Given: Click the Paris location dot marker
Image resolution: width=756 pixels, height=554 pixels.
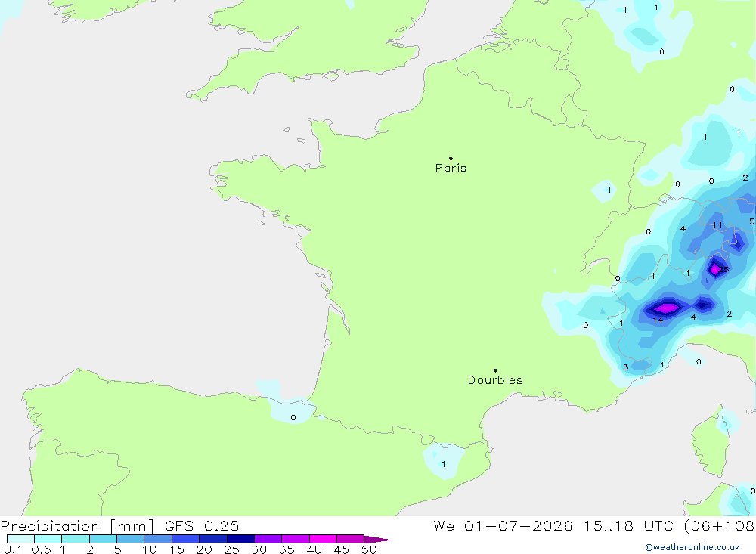Looking at the screenshot, I should click(x=451, y=158).
